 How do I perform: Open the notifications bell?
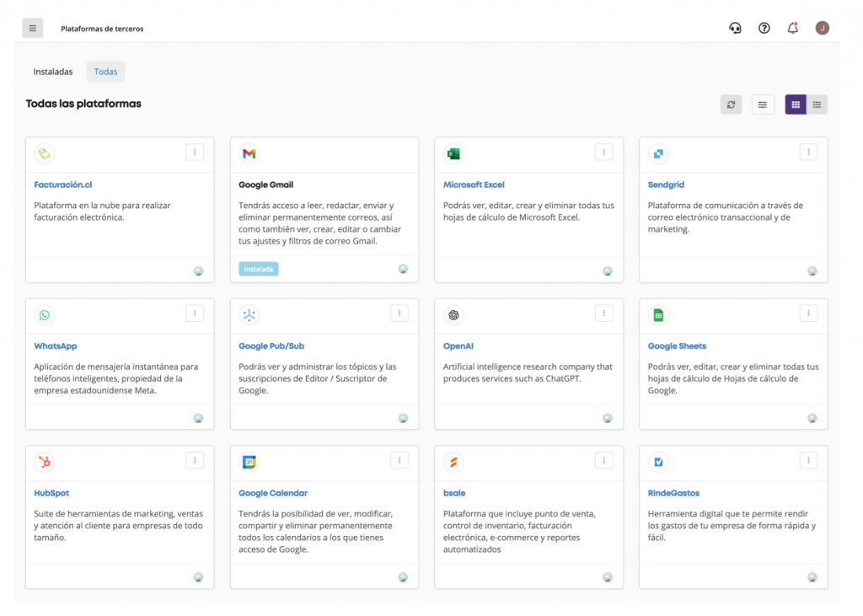(x=792, y=28)
